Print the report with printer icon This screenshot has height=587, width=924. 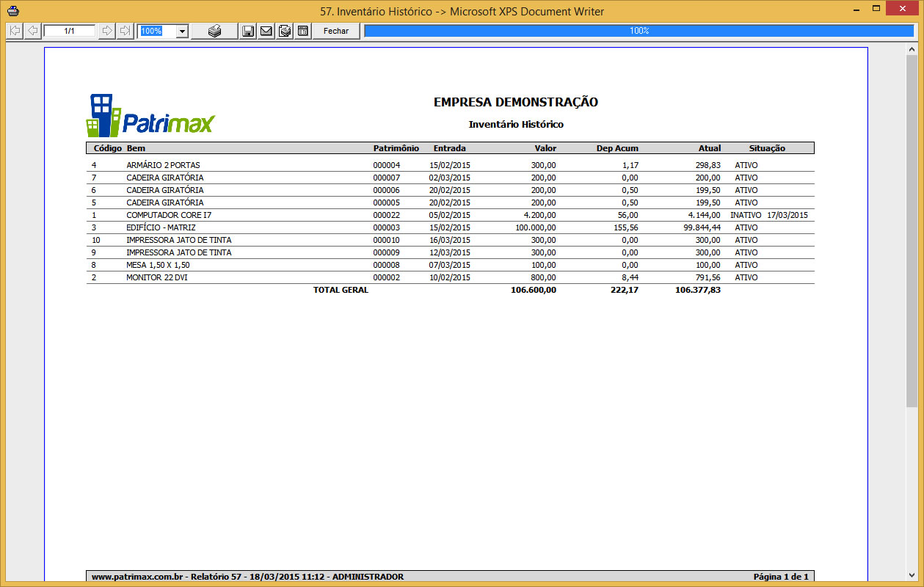pos(214,31)
